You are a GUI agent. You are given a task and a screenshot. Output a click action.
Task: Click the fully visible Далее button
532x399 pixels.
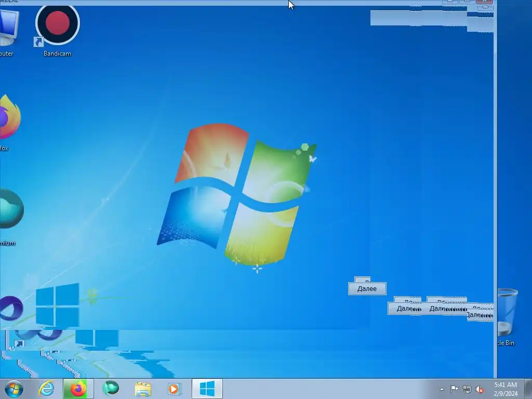[367, 289]
